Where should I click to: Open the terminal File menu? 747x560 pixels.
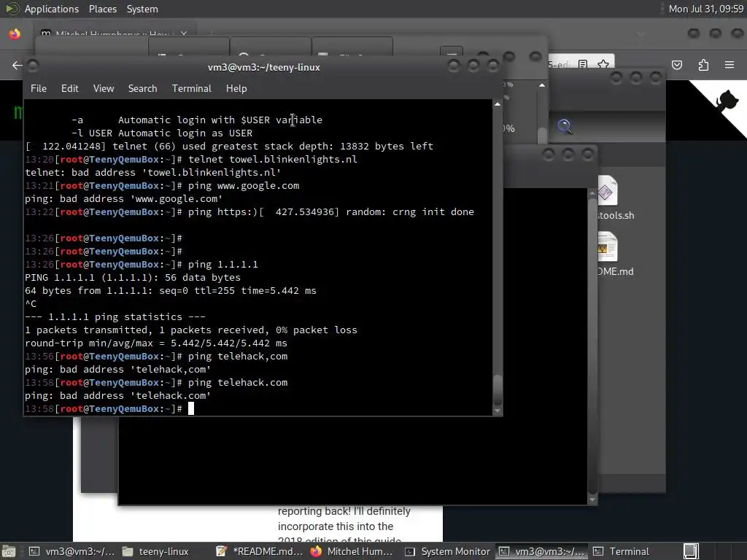(39, 88)
